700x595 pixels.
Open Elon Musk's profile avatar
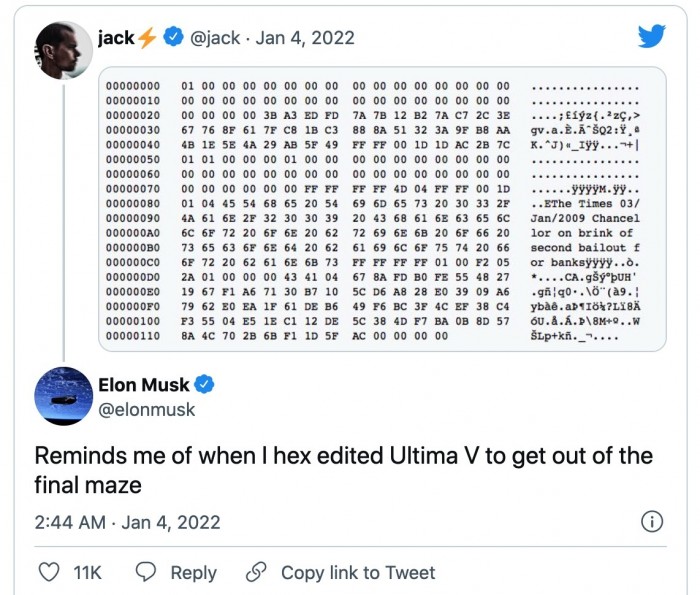pos(65,395)
